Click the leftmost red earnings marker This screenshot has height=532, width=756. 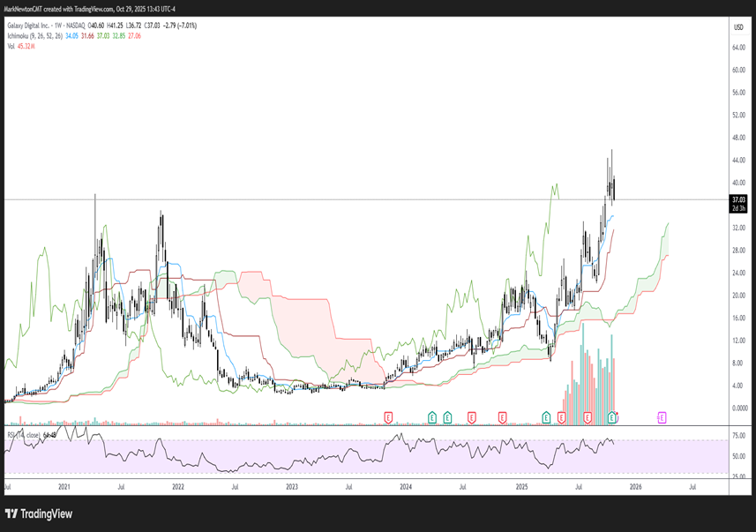(x=388, y=416)
